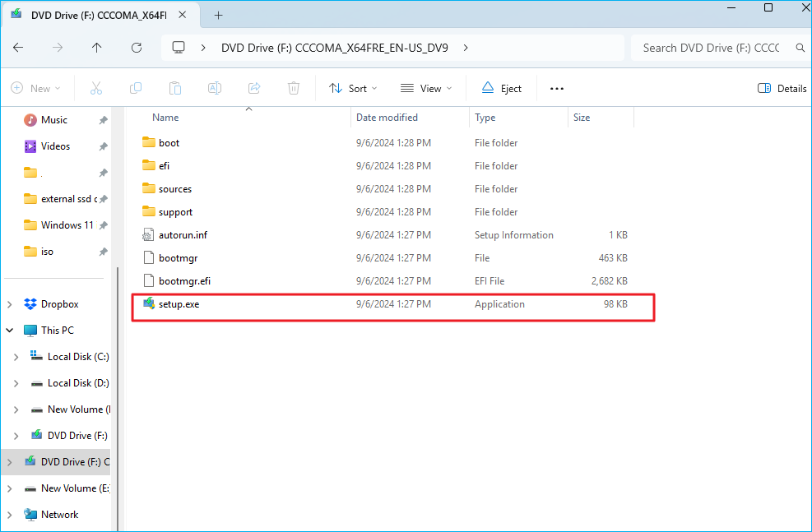The image size is (812, 532).
Task: Expand the Dropbox tree node
Action: click(10, 304)
